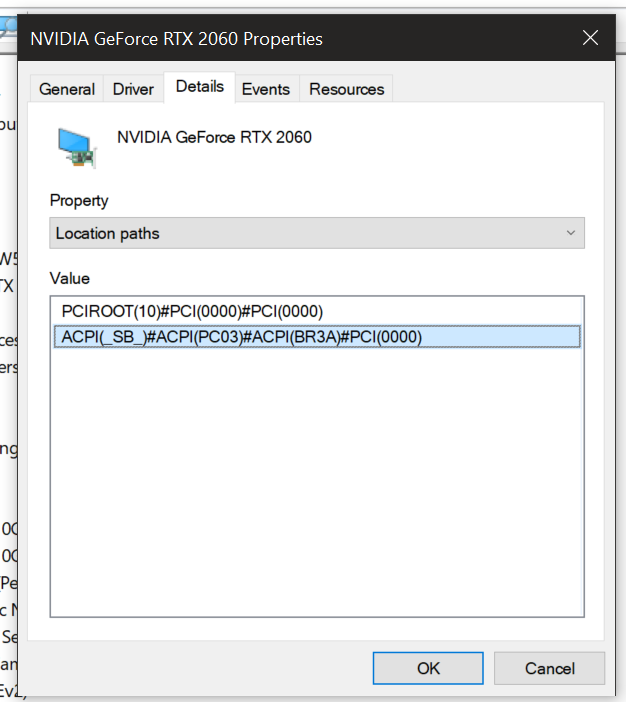Select the PCIROOT(10)#PCI(0000)#PCI(0000) value row

[x=317, y=311]
